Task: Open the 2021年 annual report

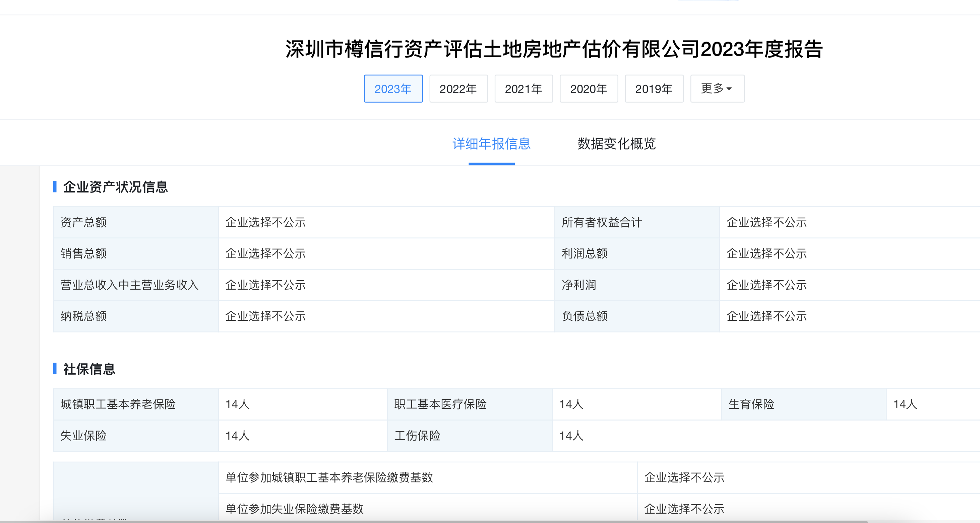Action: click(x=524, y=88)
